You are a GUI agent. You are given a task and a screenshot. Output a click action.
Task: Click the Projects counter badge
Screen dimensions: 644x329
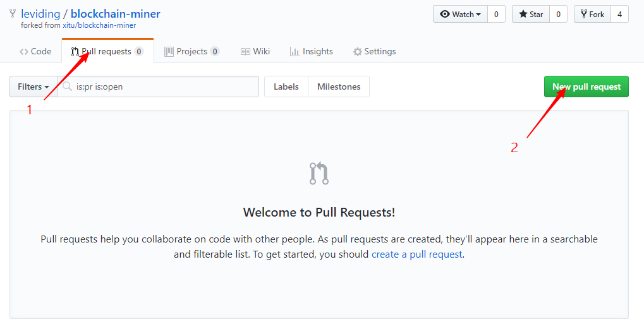tap(214, 51)
